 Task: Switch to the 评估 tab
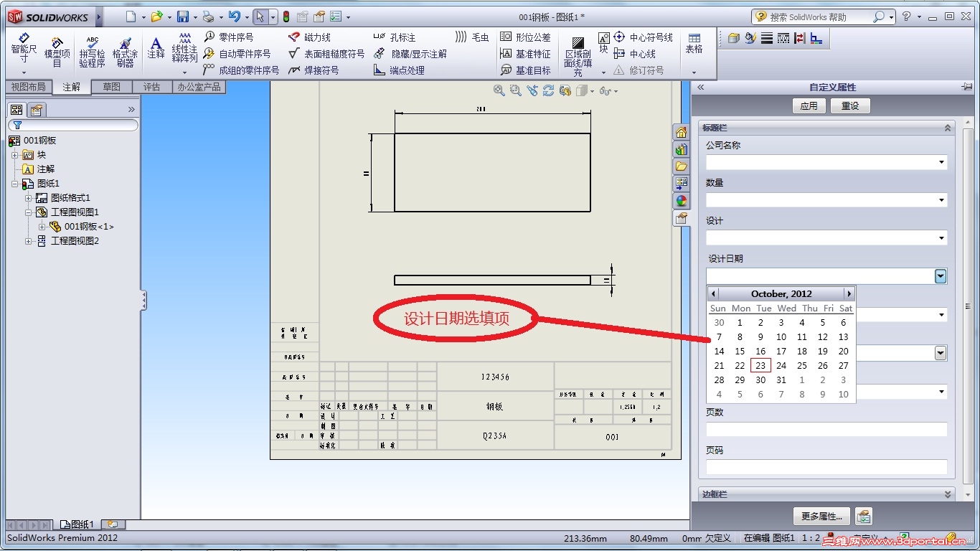[151, 87]
